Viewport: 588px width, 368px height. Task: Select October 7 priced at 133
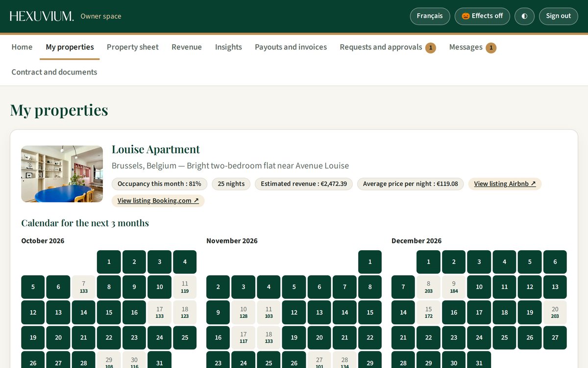click(x=84, y=287)
